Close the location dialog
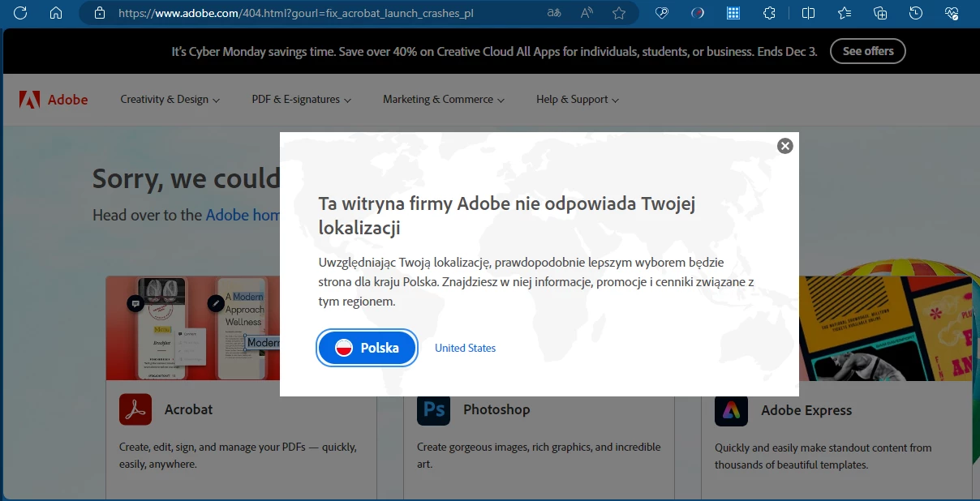 784,146
